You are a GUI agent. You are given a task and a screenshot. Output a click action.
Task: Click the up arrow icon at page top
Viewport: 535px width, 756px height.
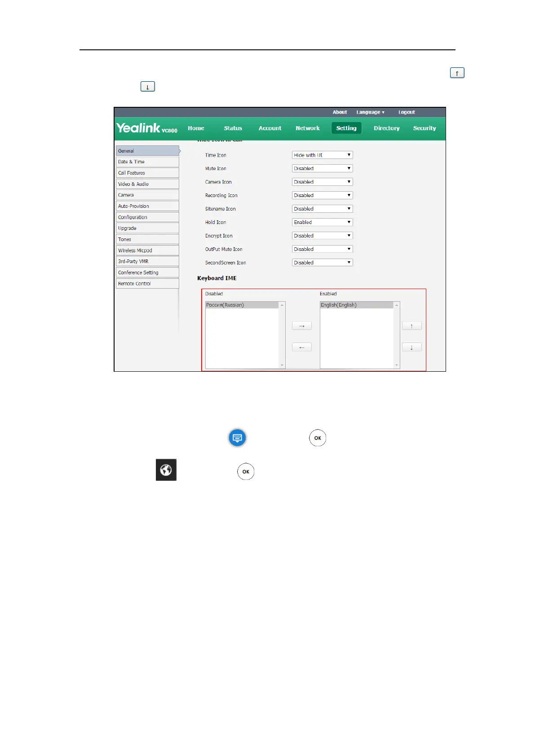coord(457,73)
